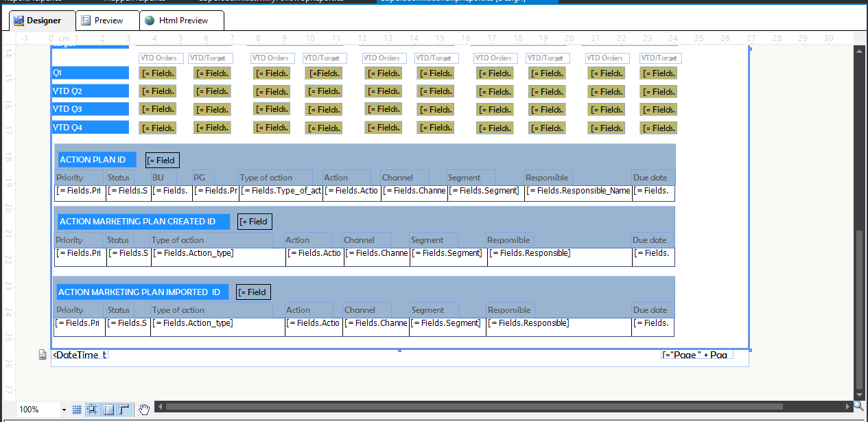Viewport: 868px width, 422px height.
Task: Click the [= Field] button beside ACTION PLAN ID
Action: (x=162, y=159)
